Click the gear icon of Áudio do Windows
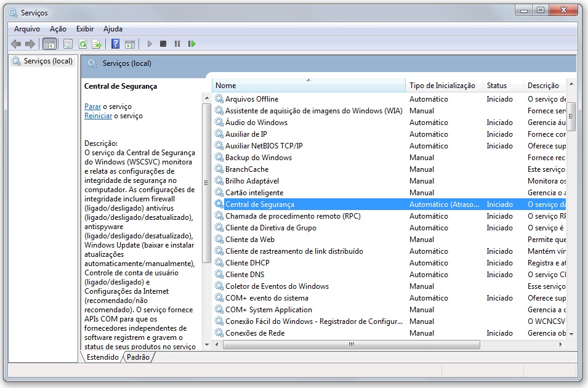Viewport: 588px width, 388px height. pyautogui.click(x=219, y=123)
